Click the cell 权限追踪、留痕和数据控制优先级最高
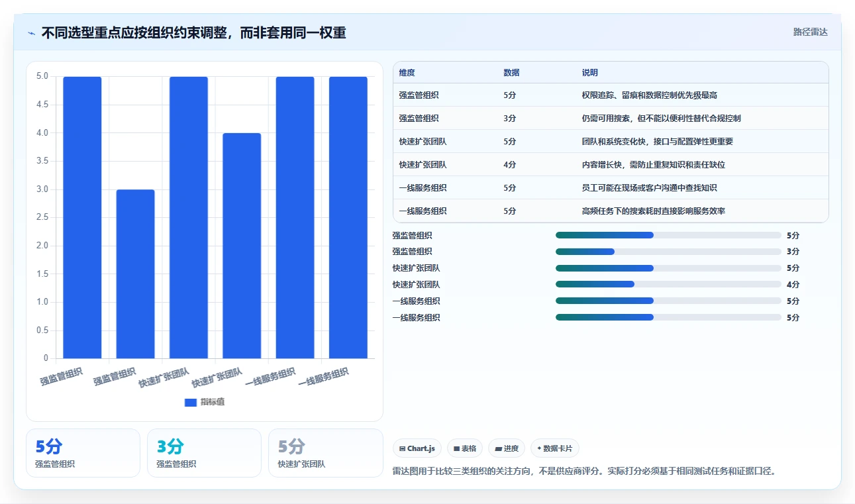The image size is (855, 504). [649, 95]
